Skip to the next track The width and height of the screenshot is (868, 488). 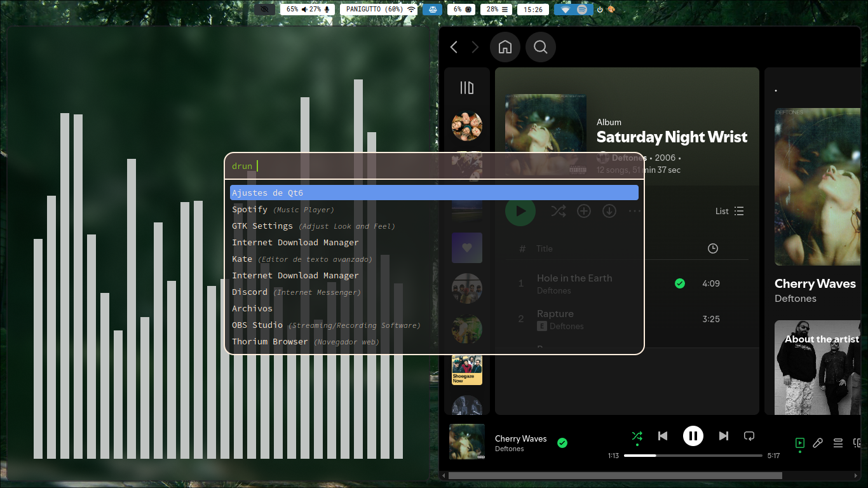click(x=724, y=436)
